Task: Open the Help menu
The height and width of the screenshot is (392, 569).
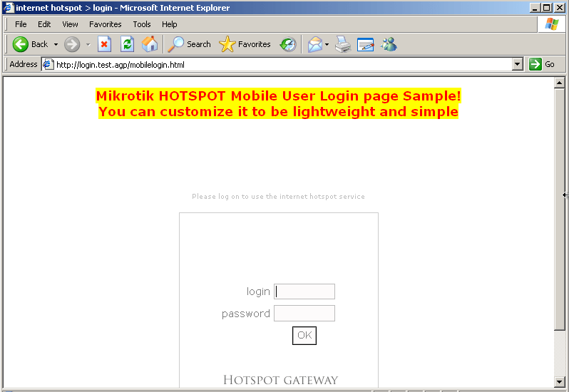Action: pyautogui.click(x=170, y=24)
